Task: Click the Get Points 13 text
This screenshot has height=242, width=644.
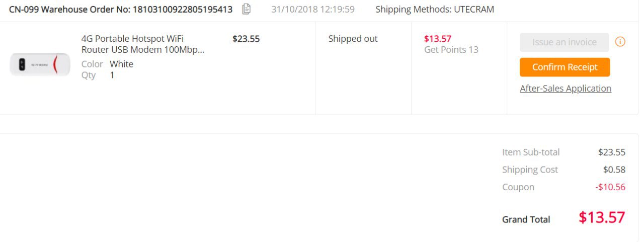Action: [451, 49]
